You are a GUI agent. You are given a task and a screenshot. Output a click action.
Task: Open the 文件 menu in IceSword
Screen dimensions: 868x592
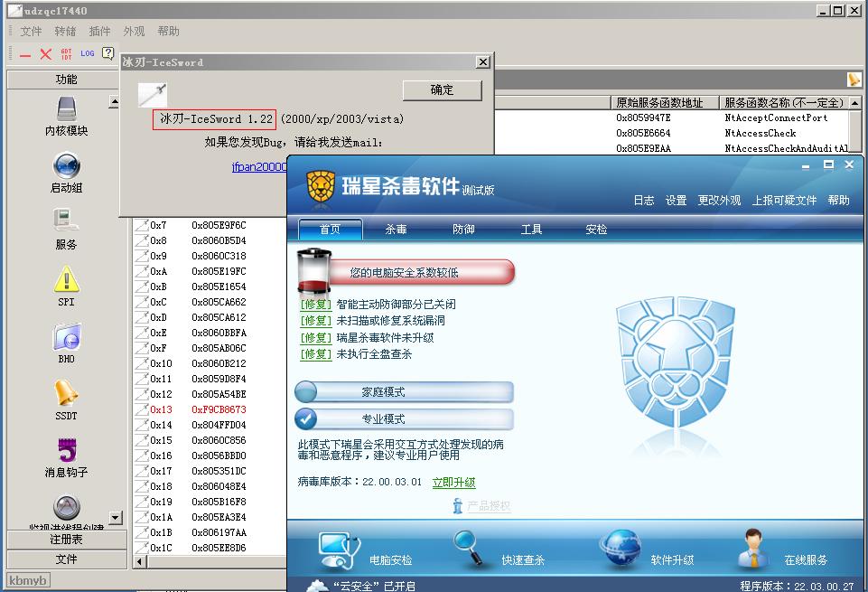[x=31, y=32]
